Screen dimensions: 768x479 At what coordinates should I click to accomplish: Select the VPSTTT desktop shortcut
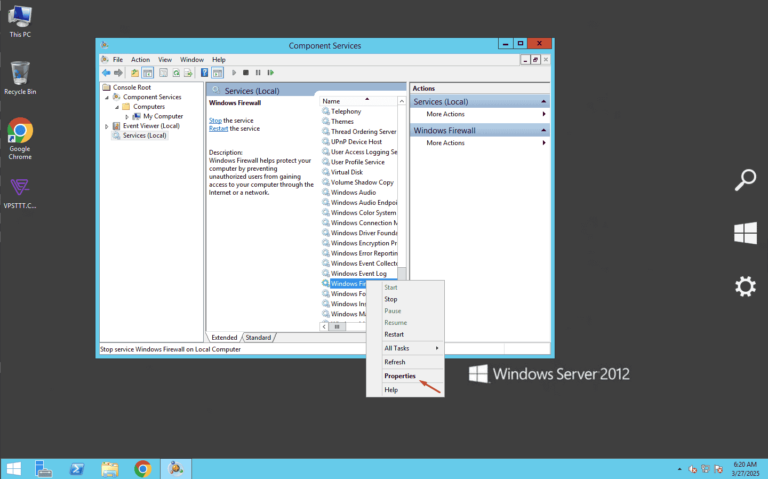pyautogui.click(x=20, y=193)
